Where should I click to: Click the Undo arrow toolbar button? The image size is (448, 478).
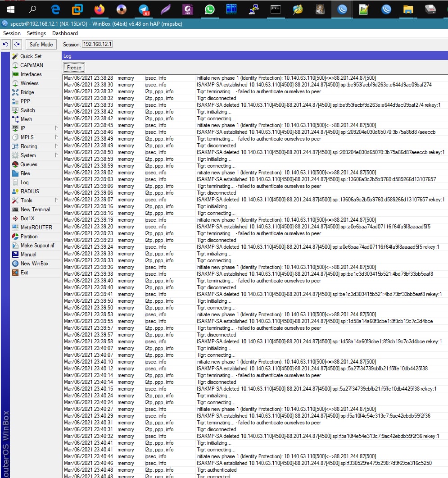click(5, 45)
